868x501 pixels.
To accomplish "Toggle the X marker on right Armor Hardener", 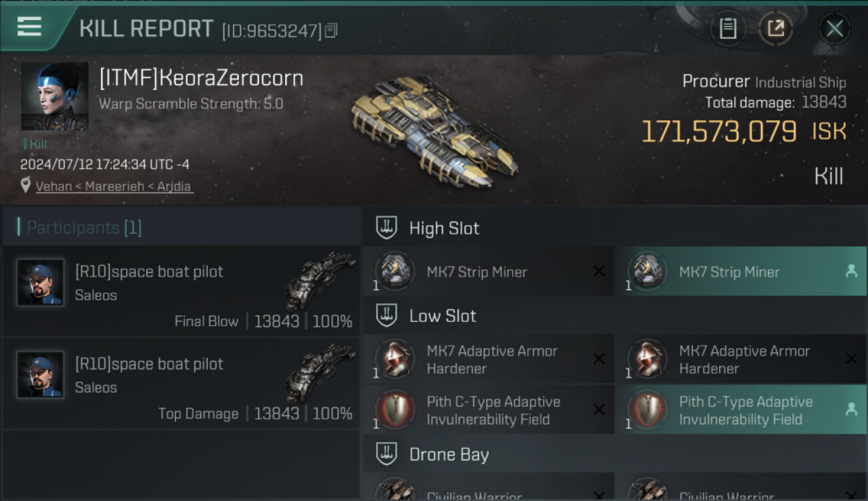I will pyautogui.click(x=851, y=359).
